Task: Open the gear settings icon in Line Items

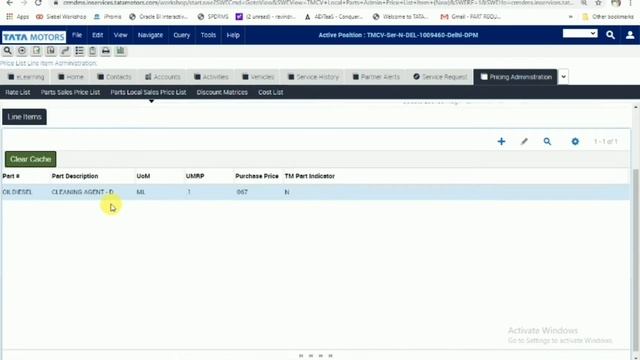Action: tap(575, 141)
